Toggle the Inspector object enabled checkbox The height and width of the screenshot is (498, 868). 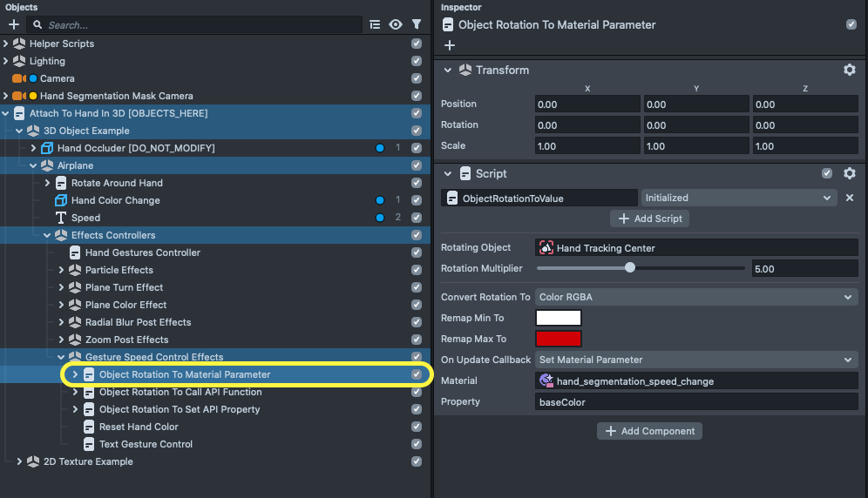coord(851,24)
